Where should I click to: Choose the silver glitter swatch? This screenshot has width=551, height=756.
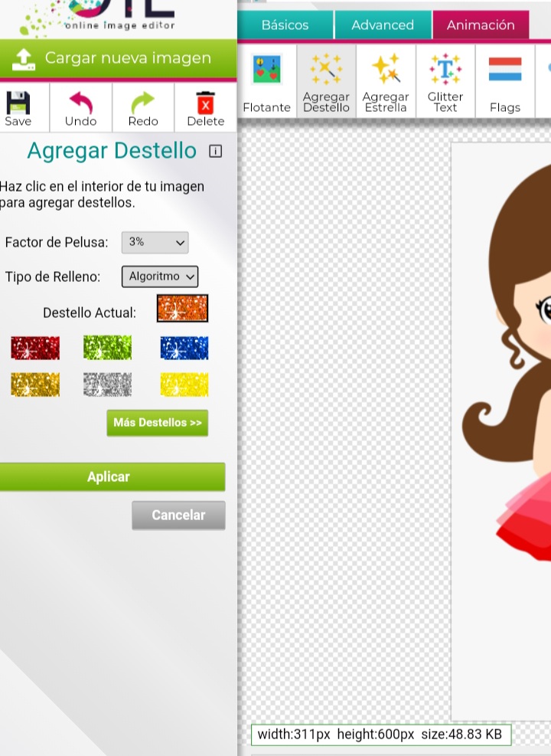107,385
